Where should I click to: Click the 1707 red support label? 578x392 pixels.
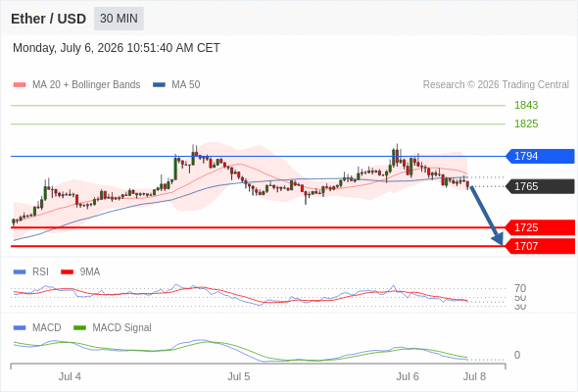click(540, 246)
